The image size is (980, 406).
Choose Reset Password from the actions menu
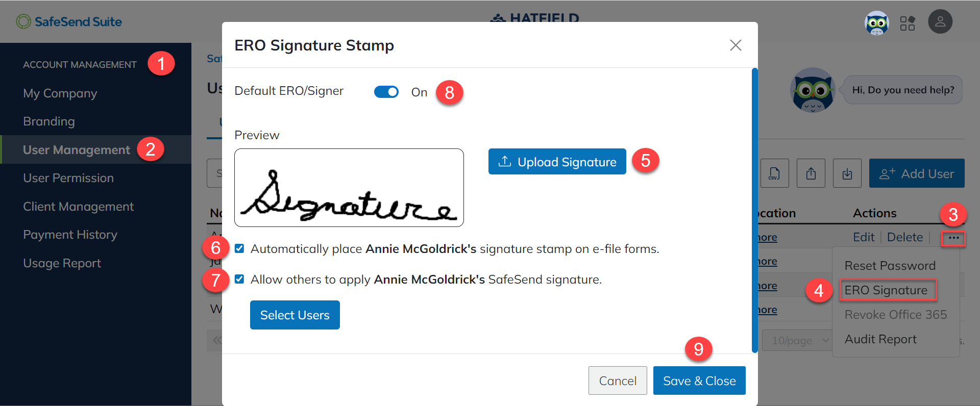889,265
